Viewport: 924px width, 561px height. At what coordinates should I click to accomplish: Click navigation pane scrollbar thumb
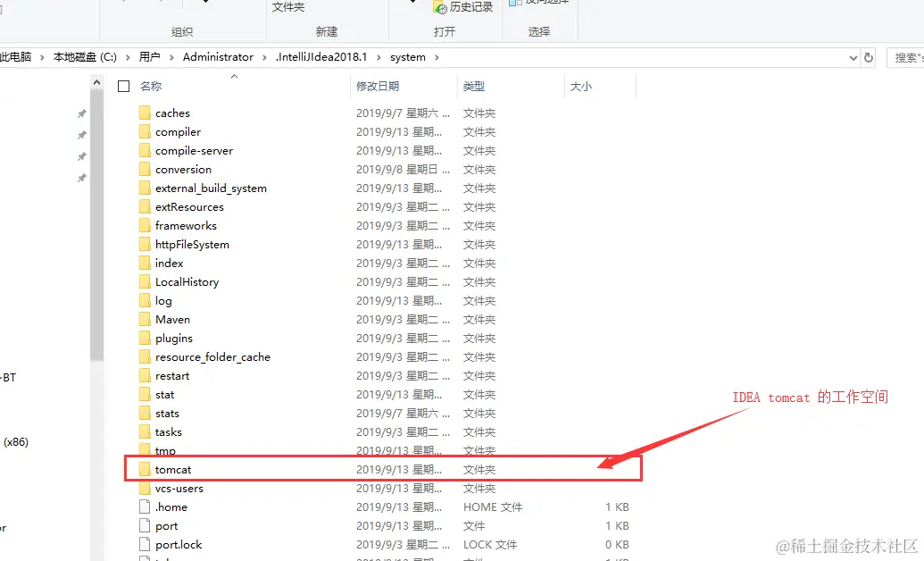click(x=96, y=224)
